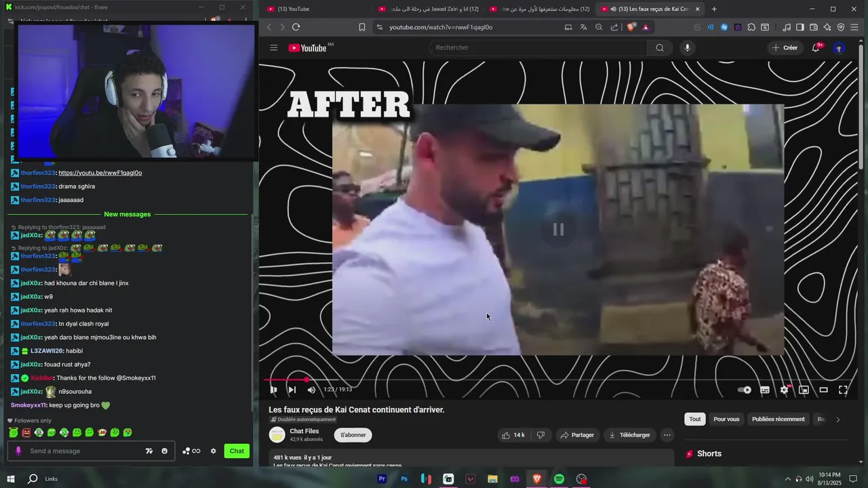Click the zoom magnifier in address bar
This screenshot has height=488, width=868.
(599, 27)
